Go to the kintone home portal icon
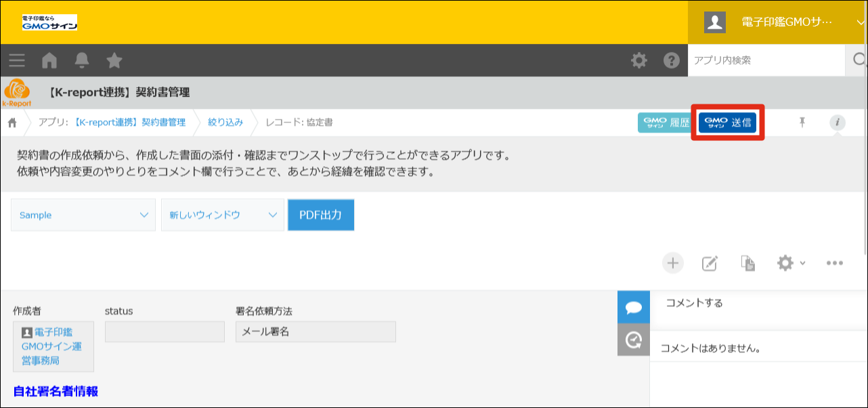868x408 pixels. pos(49,60)
